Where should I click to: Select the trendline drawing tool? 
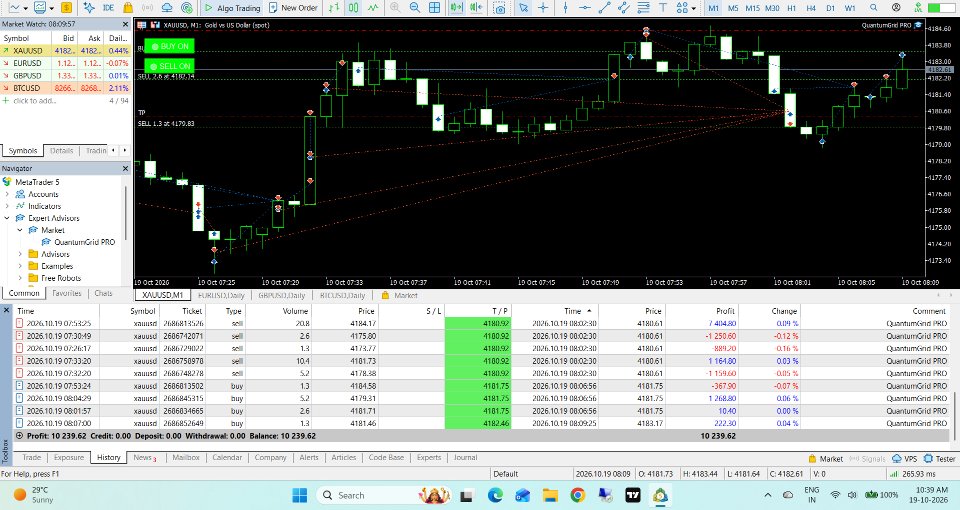[x=604, y=8]
